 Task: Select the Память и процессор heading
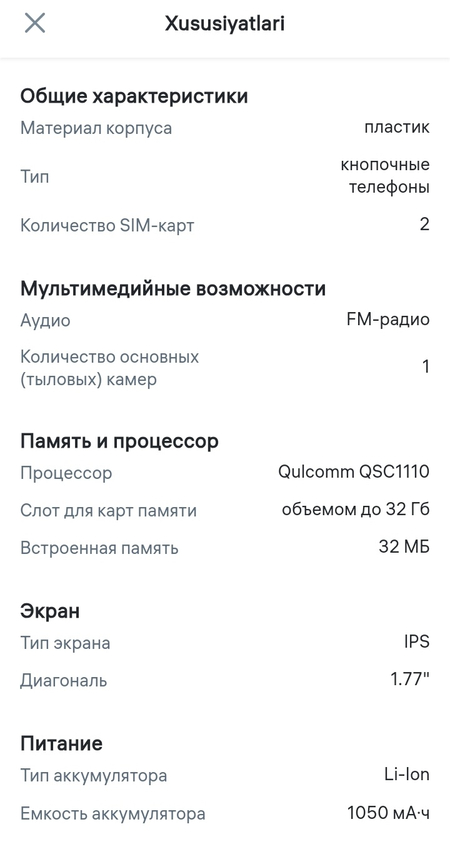pyautogui.click(x=119, y=441)
